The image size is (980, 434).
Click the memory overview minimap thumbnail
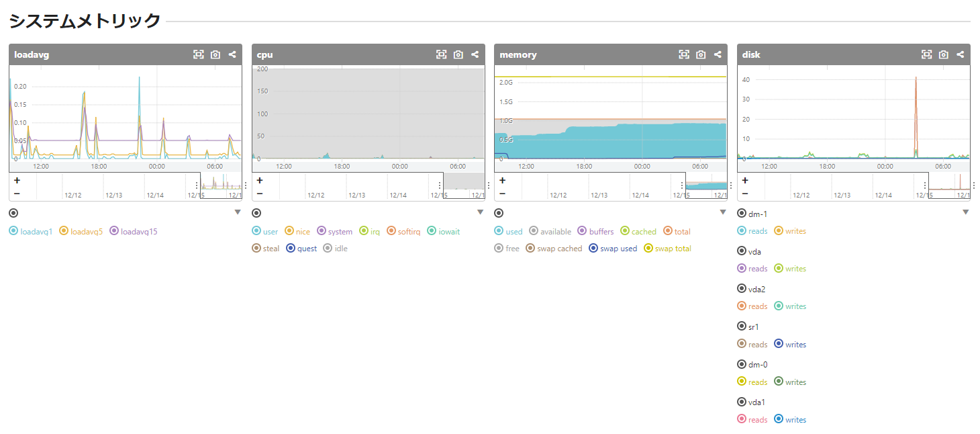tap(706, 185)
